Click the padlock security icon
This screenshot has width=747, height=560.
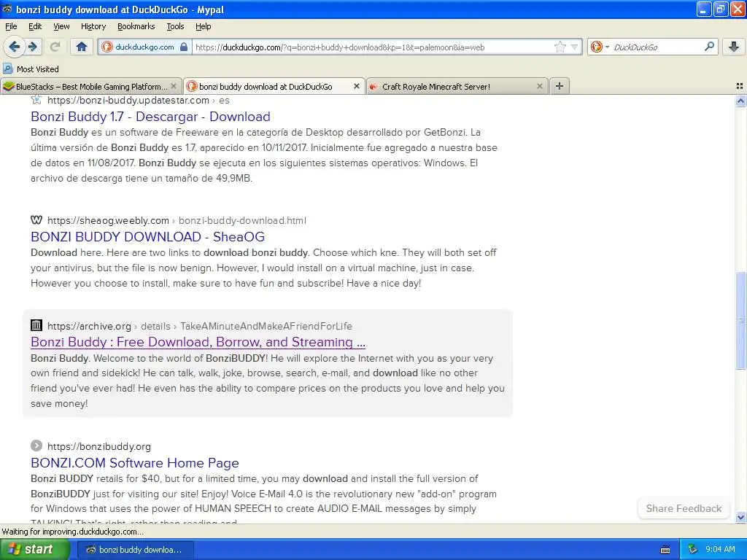coord(184,47)
